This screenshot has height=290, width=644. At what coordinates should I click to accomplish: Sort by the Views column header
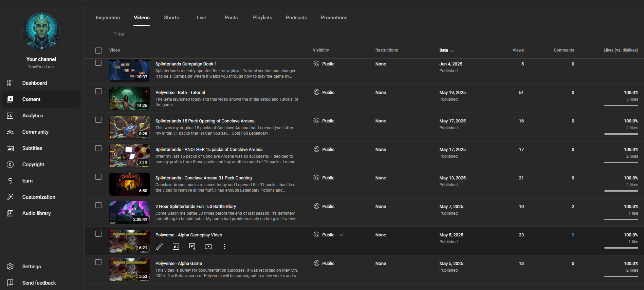[x=518, y=50]
